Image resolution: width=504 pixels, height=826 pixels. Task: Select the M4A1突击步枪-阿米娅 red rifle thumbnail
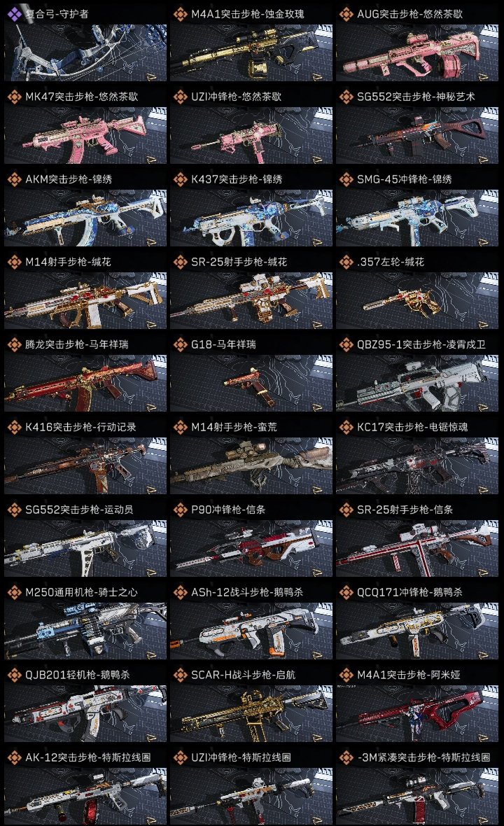[417, 714]
